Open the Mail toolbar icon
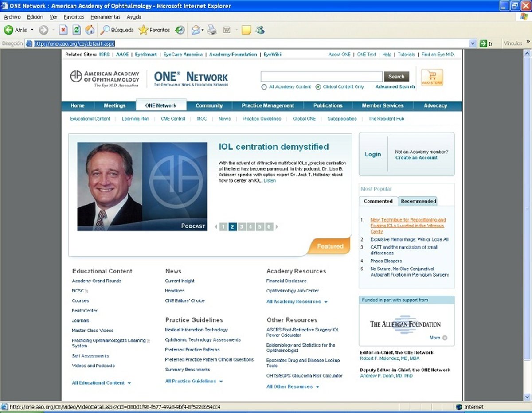The width and height of the screenshot is (532, 413). (x=196, y=30)
